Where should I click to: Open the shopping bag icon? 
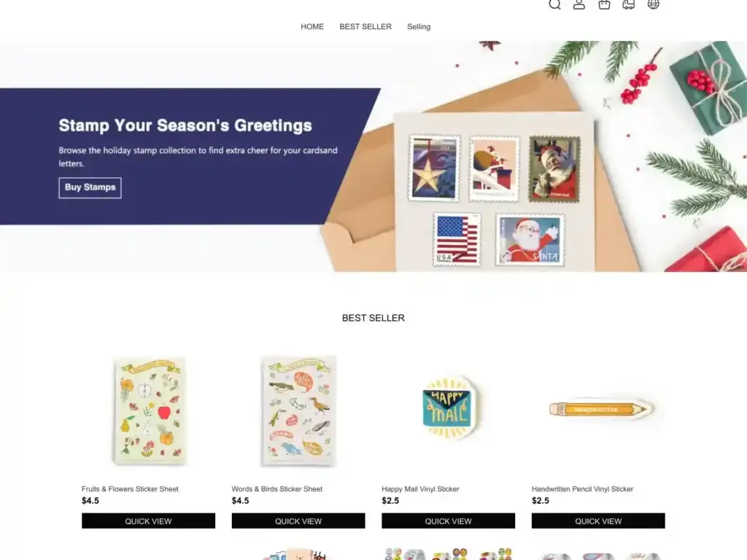click(x=604, y=4)
